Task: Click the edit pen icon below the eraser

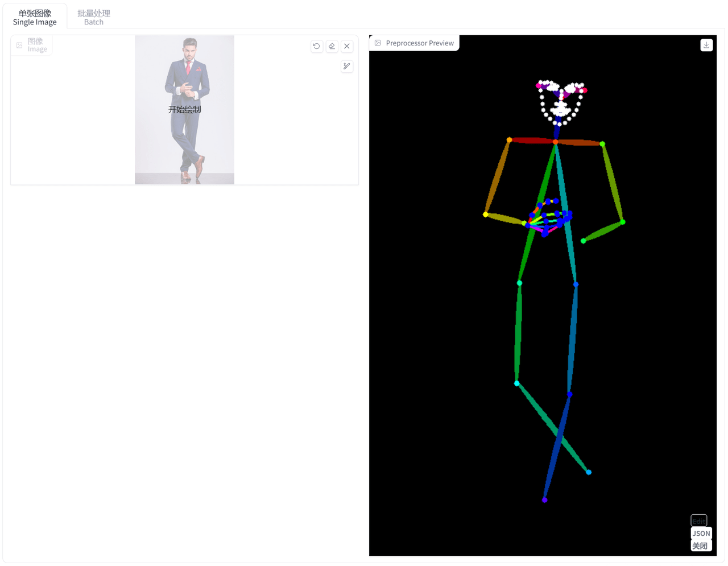Action: tap(347, 67)
